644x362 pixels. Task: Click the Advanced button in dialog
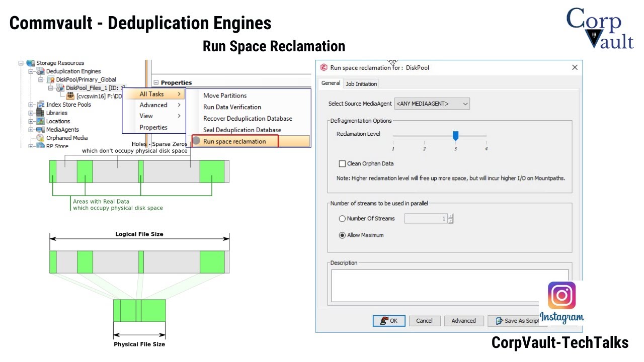463,321
